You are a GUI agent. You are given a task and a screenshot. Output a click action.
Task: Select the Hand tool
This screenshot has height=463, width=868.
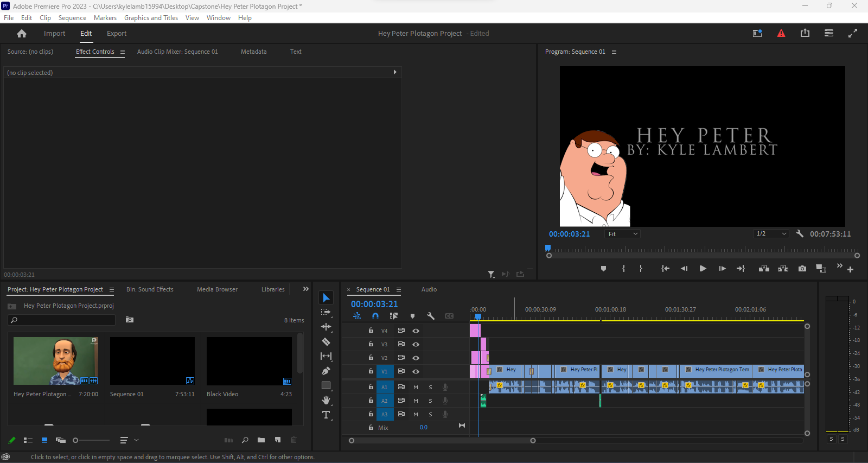tap(326, 401)
